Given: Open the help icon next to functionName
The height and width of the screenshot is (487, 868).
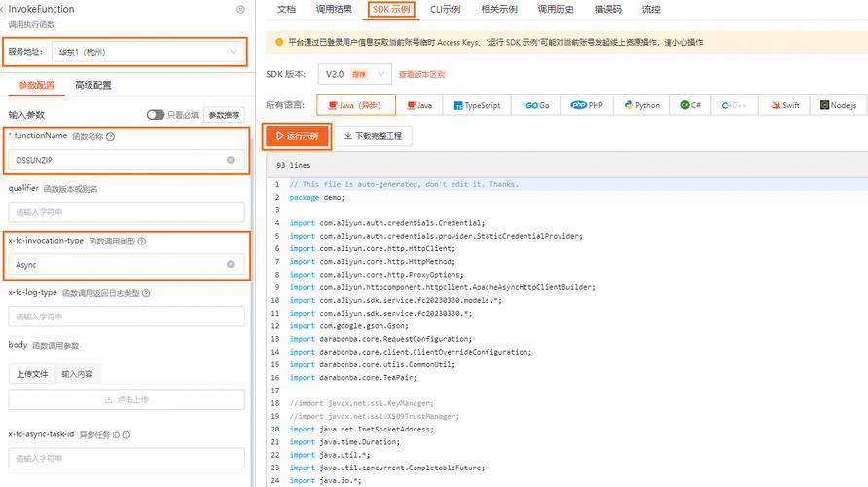Looking at the screenshot, I should (110, 137).
